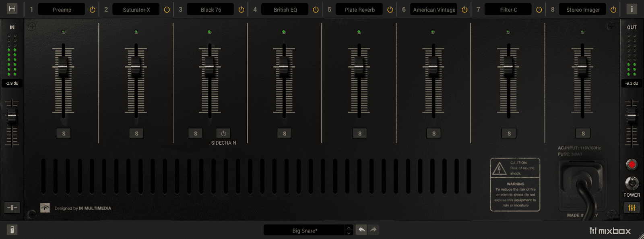Screen dimensions: 644x239
Task: Click the -2.9 dB input level readout
Action: click(x=12, y=83)
